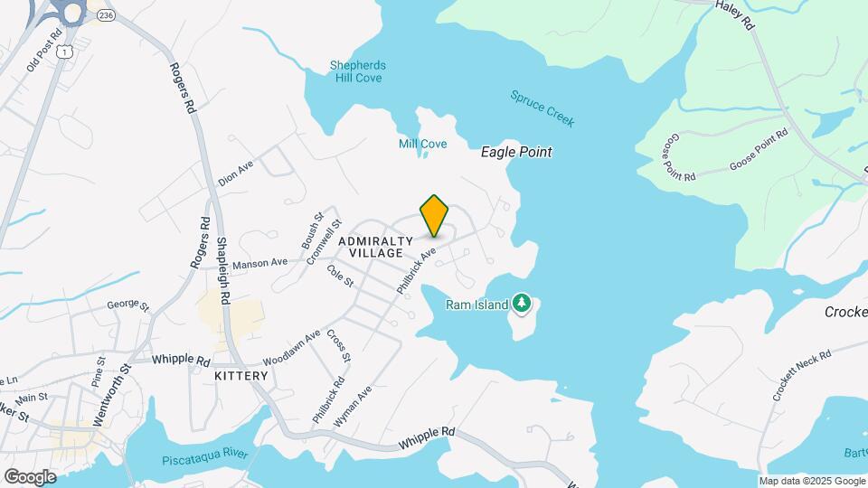
Task: Select the Spruce Creek label
Action: (542, 108)
